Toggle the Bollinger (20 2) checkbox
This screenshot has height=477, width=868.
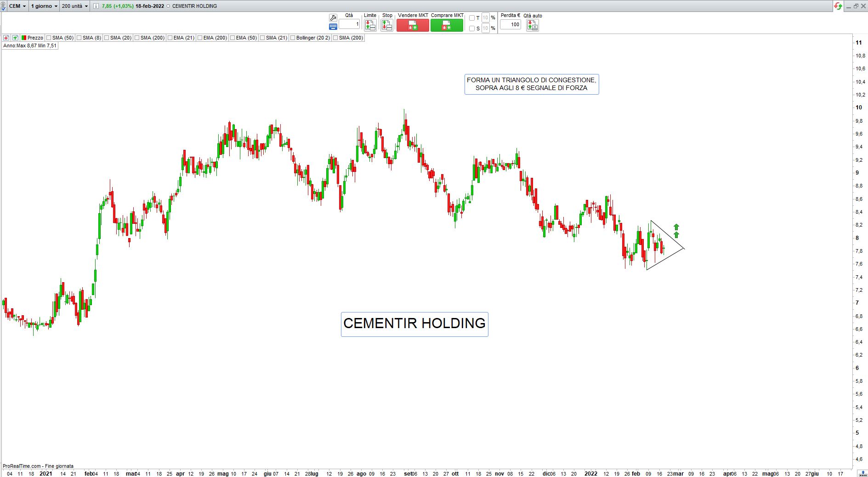(293, 38)
